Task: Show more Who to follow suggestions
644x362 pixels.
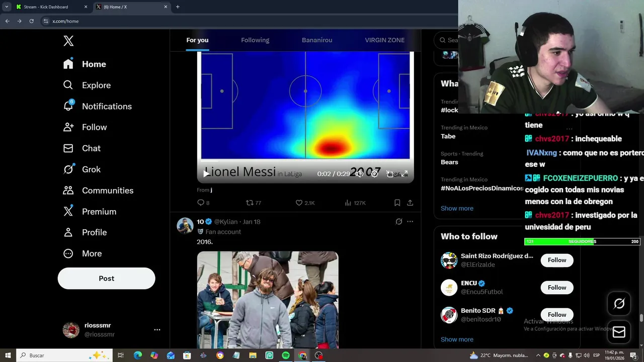Action: tap(457, 339)
